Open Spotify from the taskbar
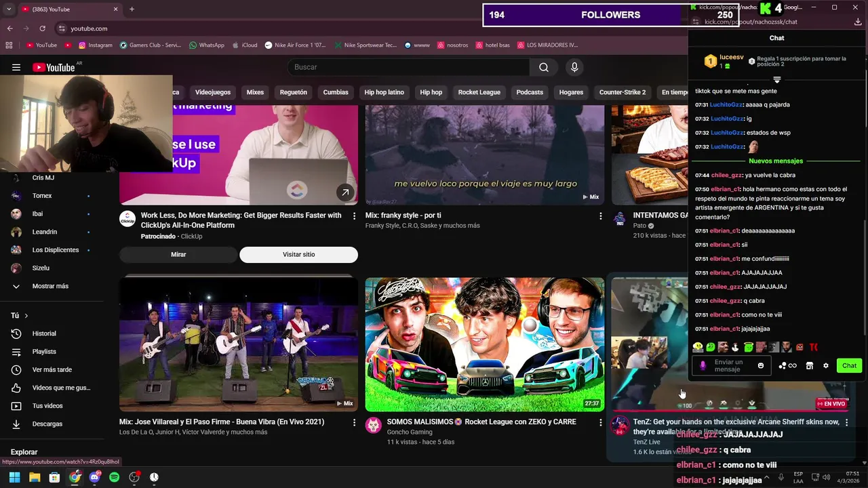Screen dimensions: 868x488 [115, 477]
